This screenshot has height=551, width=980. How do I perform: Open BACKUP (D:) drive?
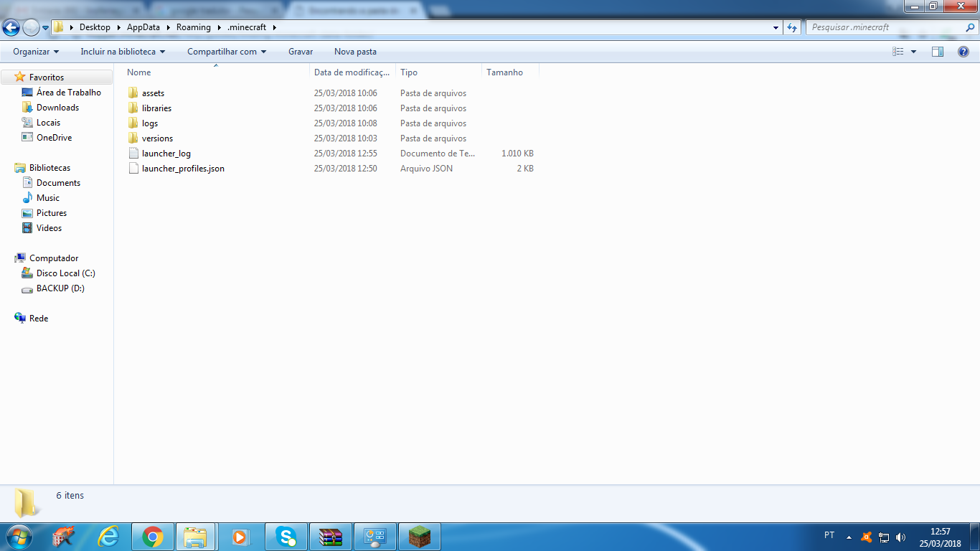60,288
